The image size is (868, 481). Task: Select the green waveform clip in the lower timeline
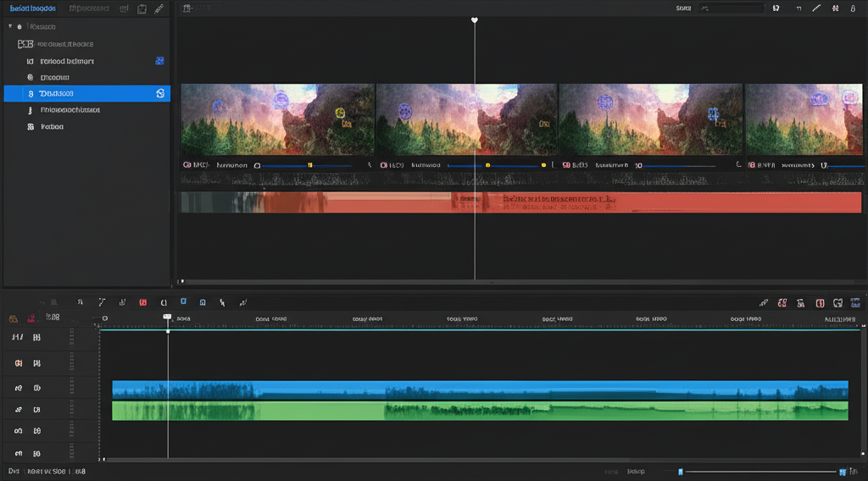coord(480,411)
